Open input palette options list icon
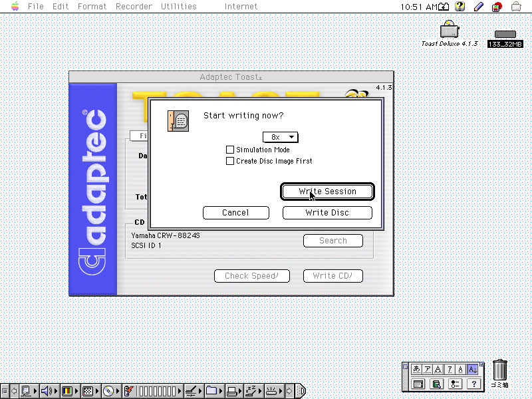 pos(455,384)
